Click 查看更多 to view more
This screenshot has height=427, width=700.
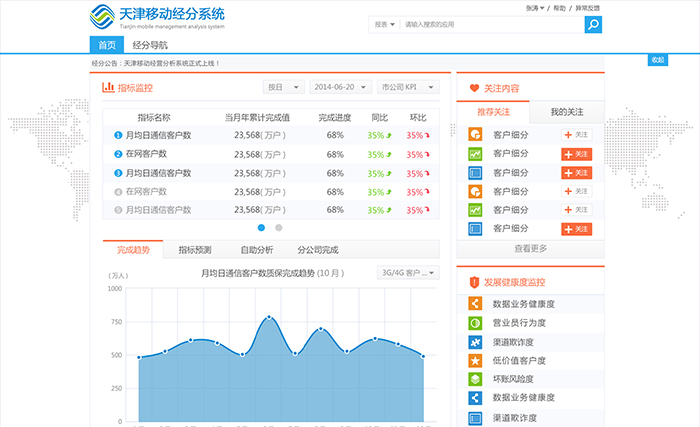[531, 248]
